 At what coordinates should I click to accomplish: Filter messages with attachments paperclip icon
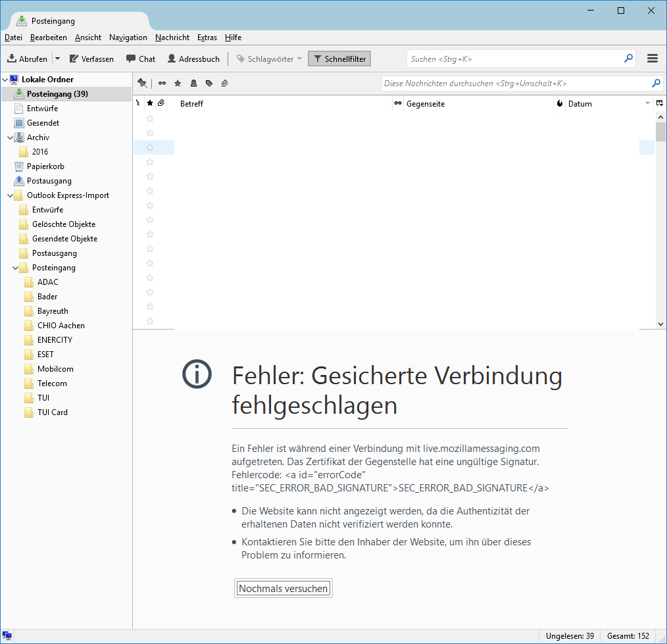click(x=224, y=84)
